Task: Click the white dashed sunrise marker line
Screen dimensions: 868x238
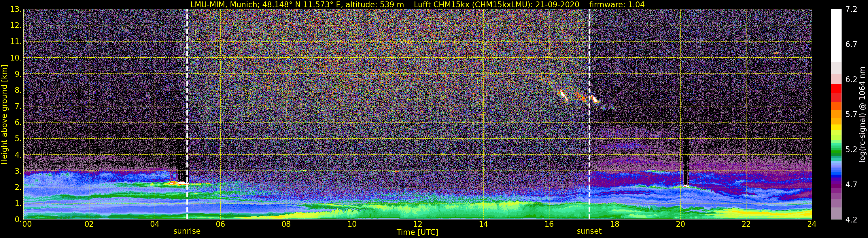Action: [187, 114]
